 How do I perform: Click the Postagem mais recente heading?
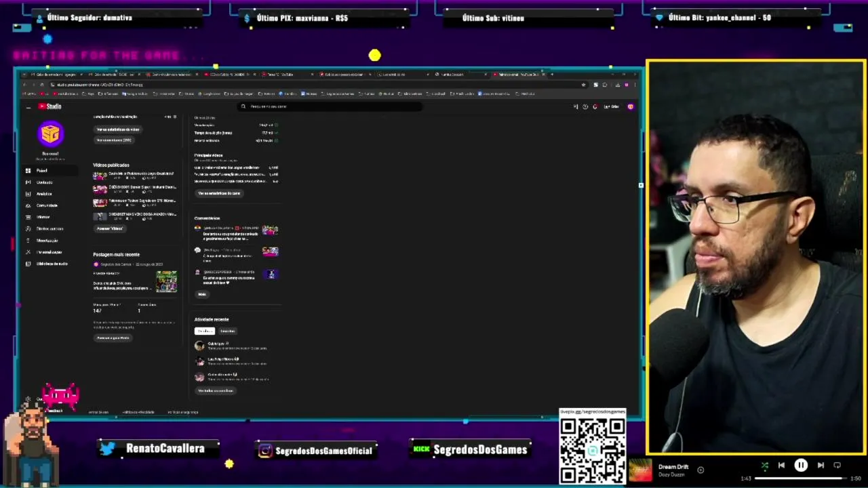tap(116, 255)
